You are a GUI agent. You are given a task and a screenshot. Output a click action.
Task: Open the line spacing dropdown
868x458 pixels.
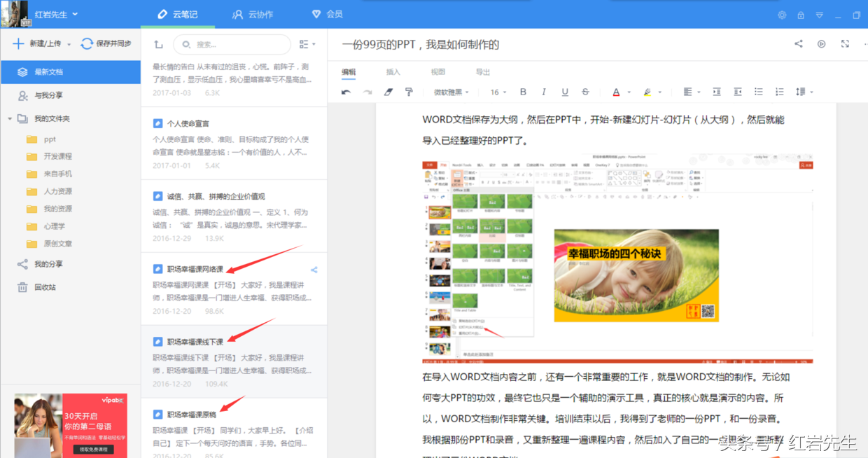(804, 92)
